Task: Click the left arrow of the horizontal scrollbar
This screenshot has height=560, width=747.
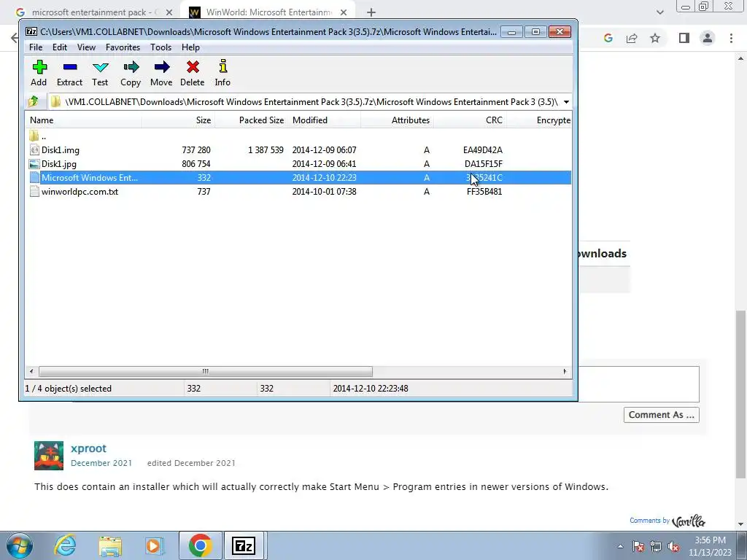Action: tap(31, 371)
